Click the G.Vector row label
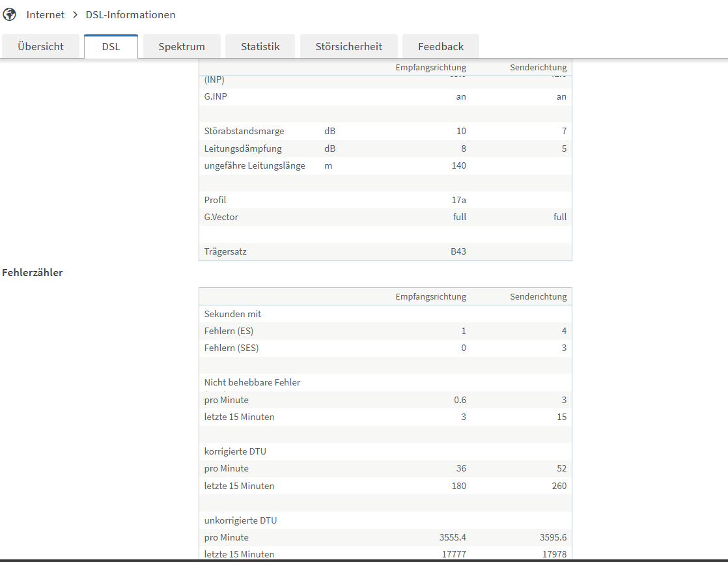The width and height of the screenshot is (728, 562). click(x=221, y=217)
